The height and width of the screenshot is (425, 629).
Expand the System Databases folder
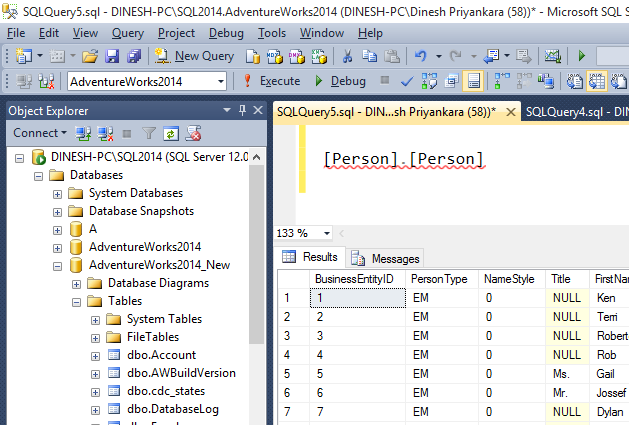pyautogui.click(x=57, y=194)
